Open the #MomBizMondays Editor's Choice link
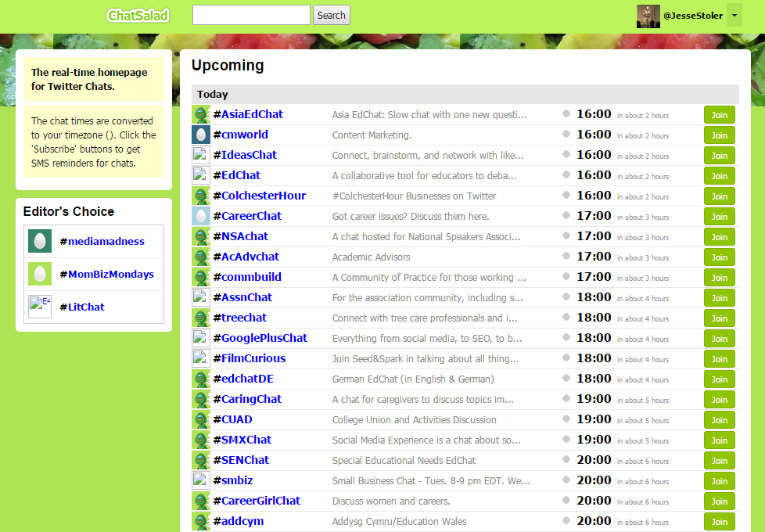Screen dimensions: 765x532 click(x=107, y=275)
